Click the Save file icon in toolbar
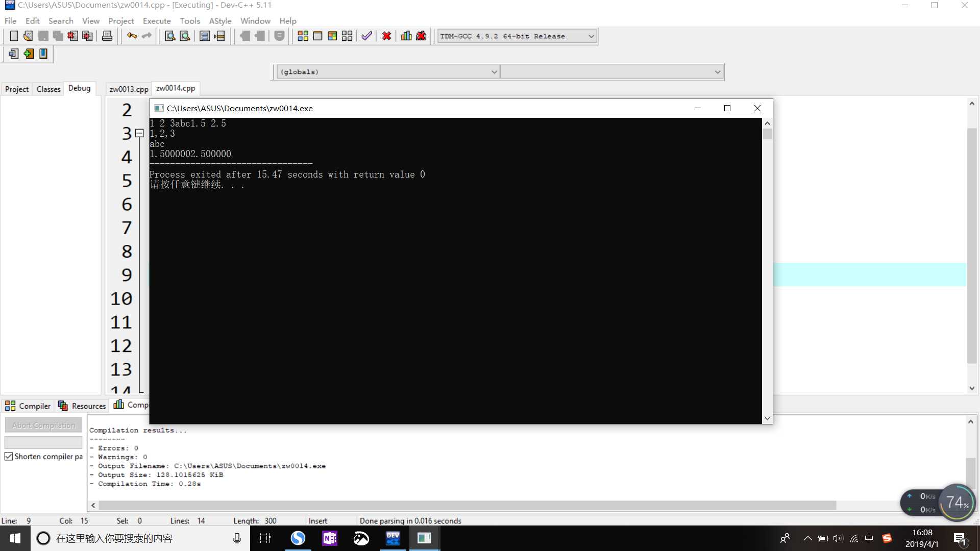The height and width of the screenshot is (551, 980). (43, 36)
